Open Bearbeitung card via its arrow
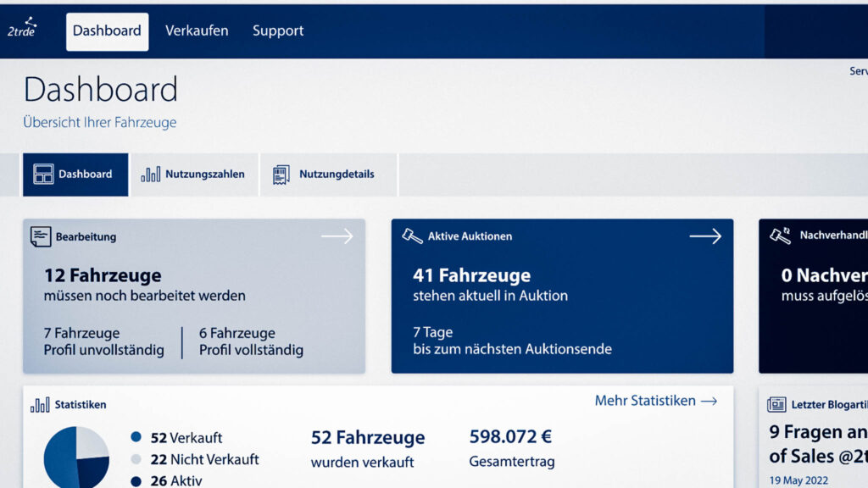 pos(337,236)
